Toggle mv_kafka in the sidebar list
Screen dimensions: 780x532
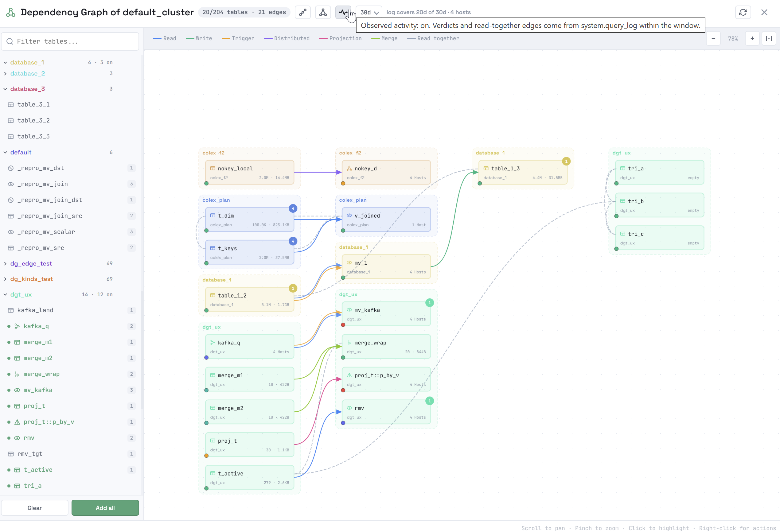[71, 390]
